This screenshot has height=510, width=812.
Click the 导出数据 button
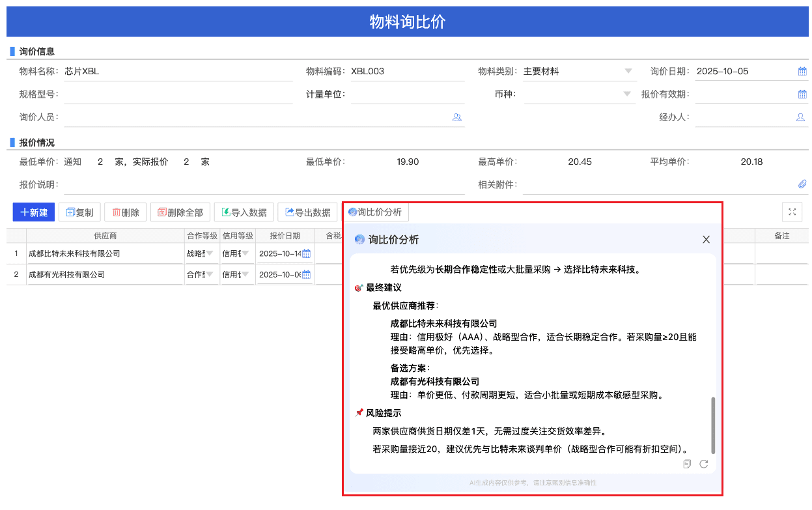[x=308, y=212]
